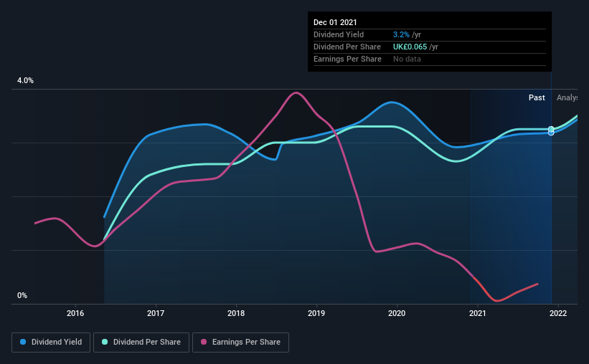Toggle the Earnings Per Share legend button

(240, 343)
